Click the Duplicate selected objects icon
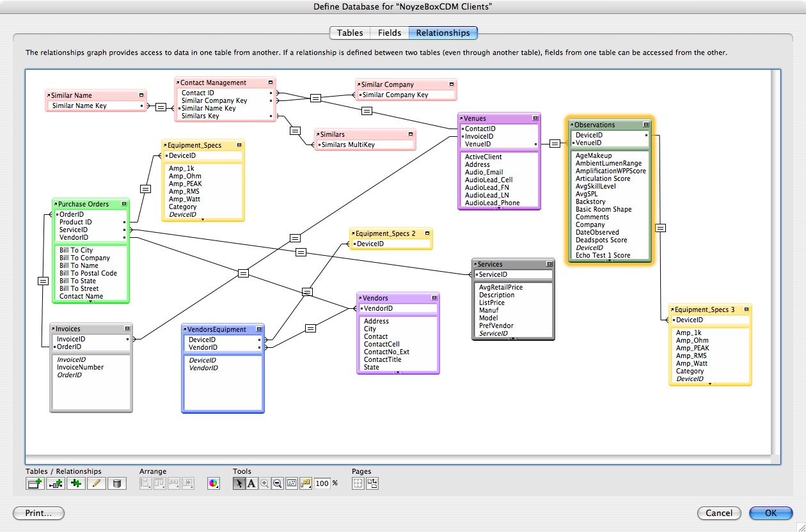This screenshot has width=806, height=532. click(75, 484)
